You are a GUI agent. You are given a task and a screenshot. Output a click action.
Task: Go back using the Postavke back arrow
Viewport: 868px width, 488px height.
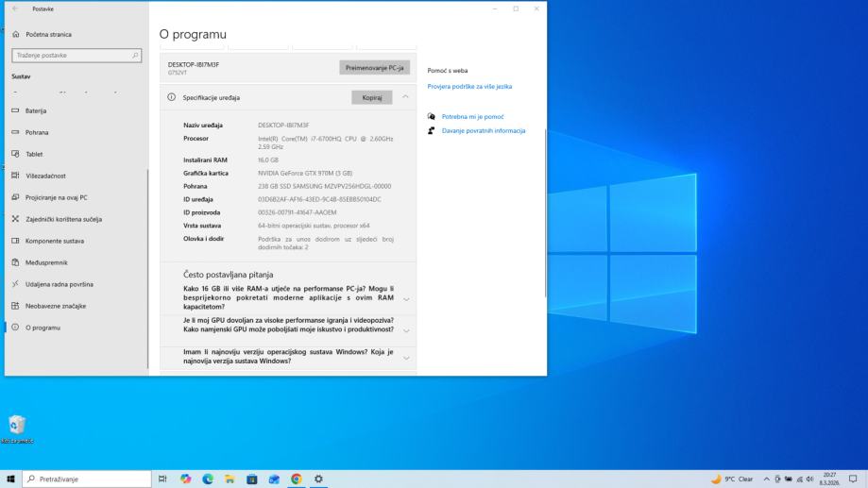tap(15, 8)
